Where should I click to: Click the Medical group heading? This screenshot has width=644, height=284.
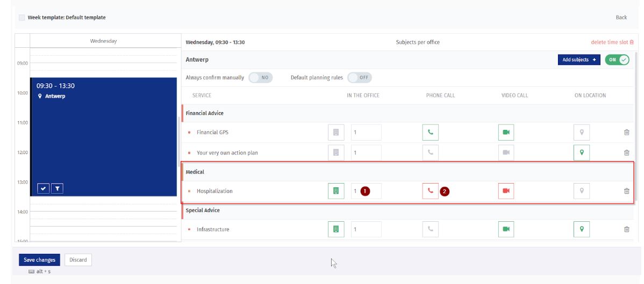click(195, 172)
